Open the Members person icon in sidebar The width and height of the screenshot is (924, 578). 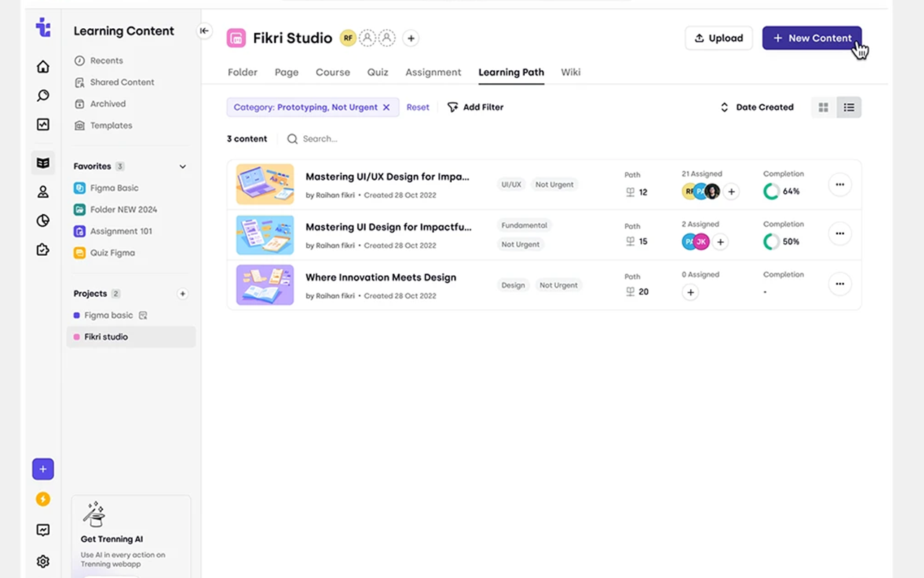(43, 192)
